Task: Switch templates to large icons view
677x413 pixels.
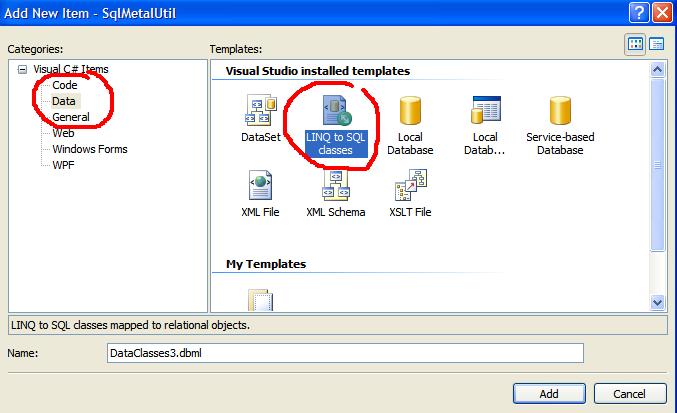Action: click(635, 44)
